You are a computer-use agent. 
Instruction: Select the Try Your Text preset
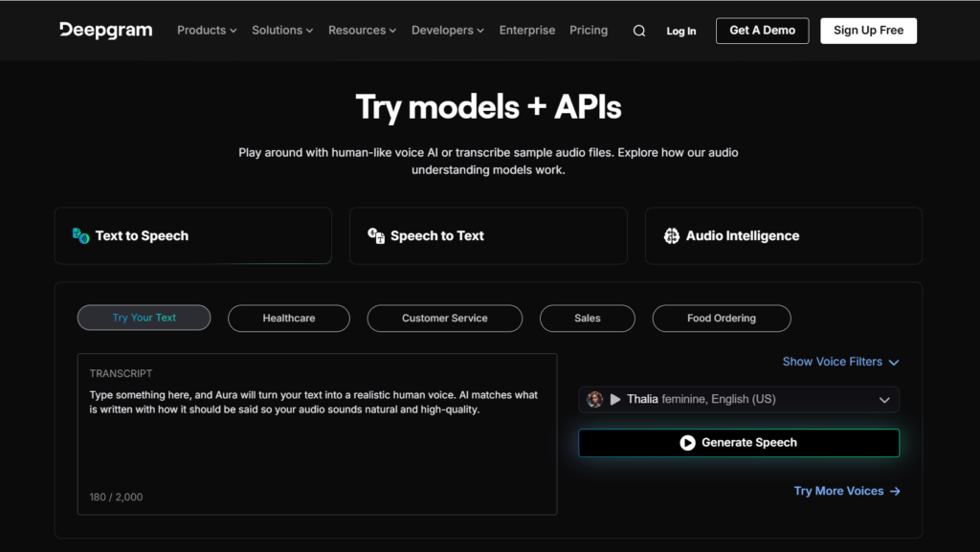[x=144, y=318]
